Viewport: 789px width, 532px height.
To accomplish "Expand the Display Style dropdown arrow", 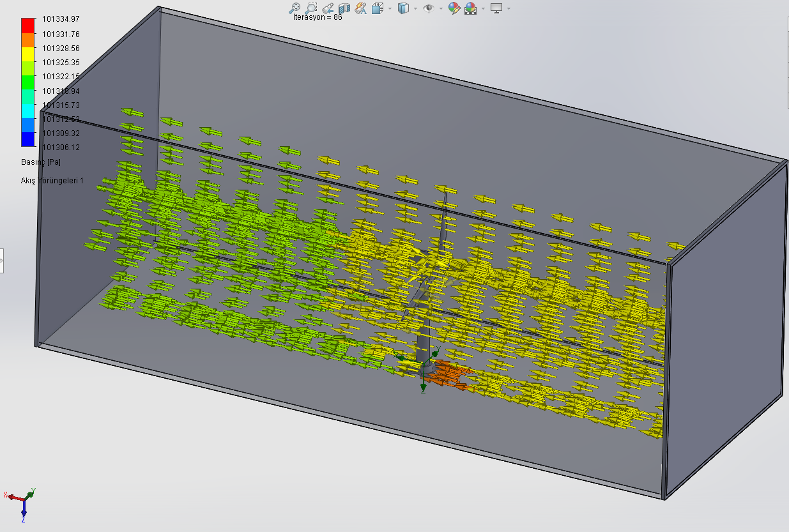I will (415, 9).
